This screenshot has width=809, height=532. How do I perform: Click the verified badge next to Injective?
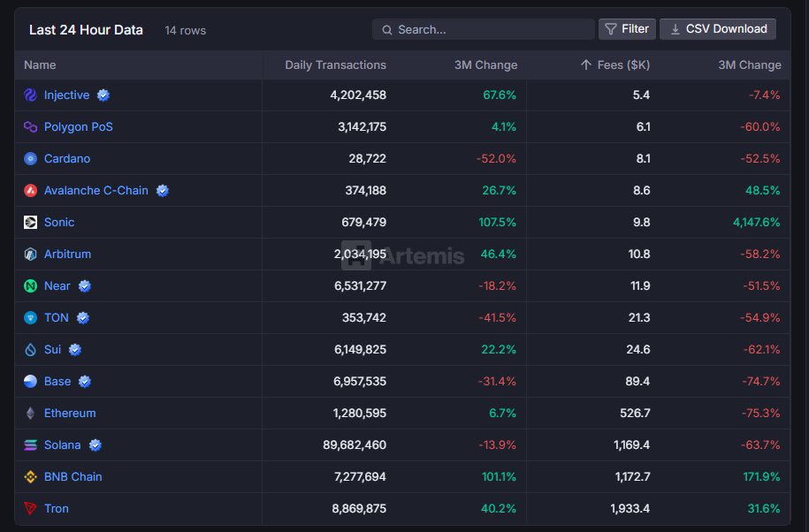[x=103, y=95]
